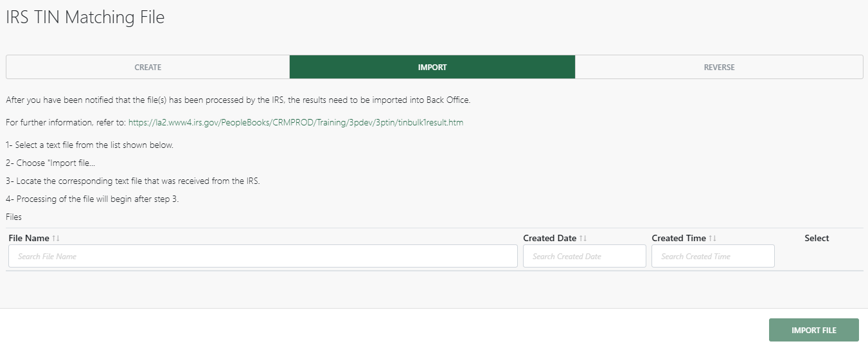Focus the Search Created Date field
The width and height of the screenshot is (868, 346).
tap(585, 256)
